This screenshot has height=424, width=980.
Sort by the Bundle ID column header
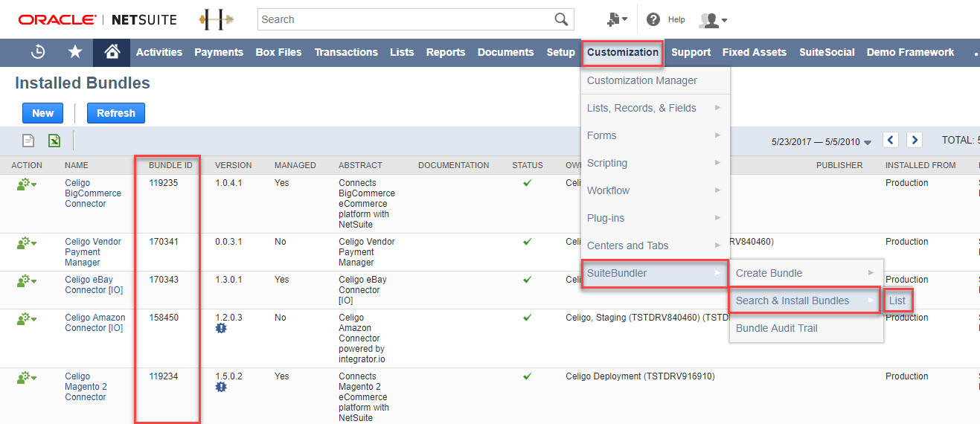[170, 165]
